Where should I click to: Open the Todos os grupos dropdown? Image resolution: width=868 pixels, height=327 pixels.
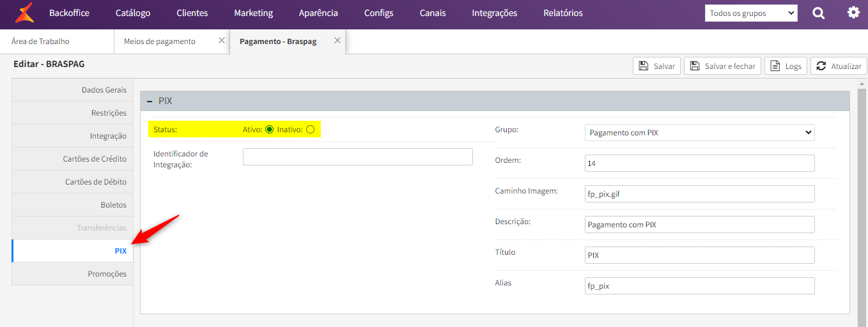pos(751,13)
